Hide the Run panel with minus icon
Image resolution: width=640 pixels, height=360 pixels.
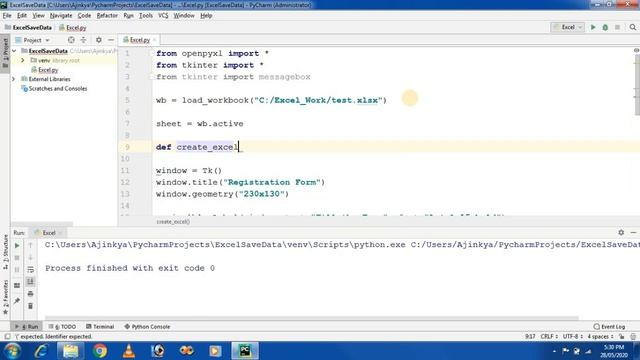633,232
